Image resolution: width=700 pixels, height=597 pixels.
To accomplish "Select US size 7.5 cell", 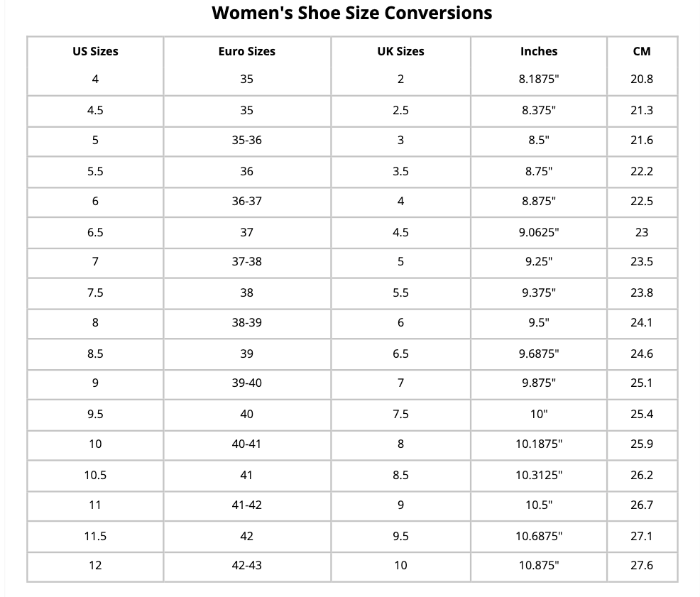I will pyautogui.click(x=95, y=292).
